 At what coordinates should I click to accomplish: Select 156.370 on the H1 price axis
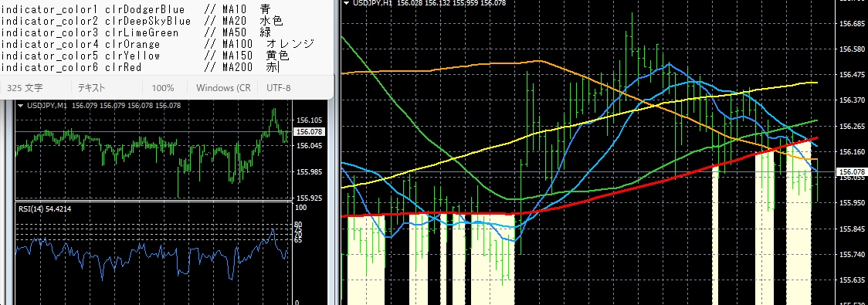click(x=853, y=100)
